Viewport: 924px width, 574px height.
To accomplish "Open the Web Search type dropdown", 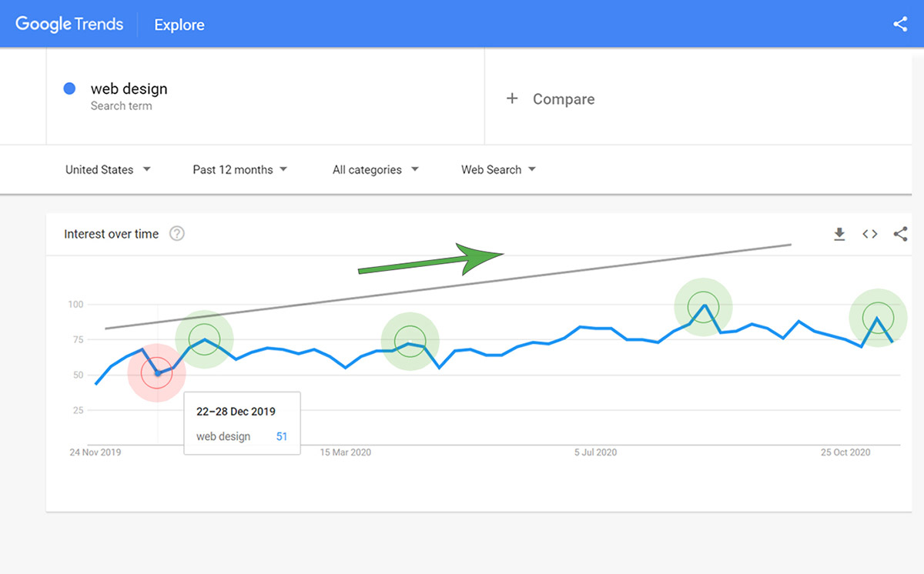I will (498, 169).
